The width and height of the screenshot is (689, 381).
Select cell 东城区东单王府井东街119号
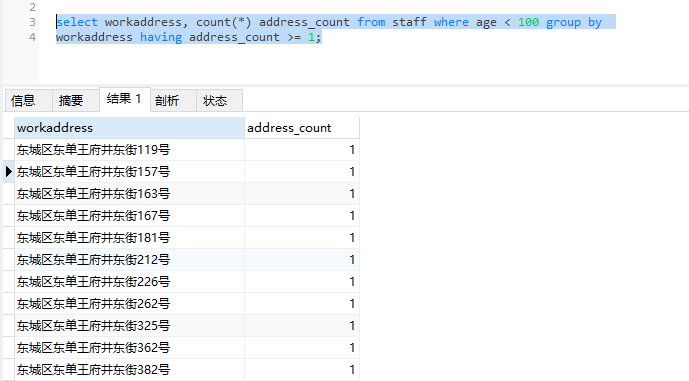click(x=129, y=150)
